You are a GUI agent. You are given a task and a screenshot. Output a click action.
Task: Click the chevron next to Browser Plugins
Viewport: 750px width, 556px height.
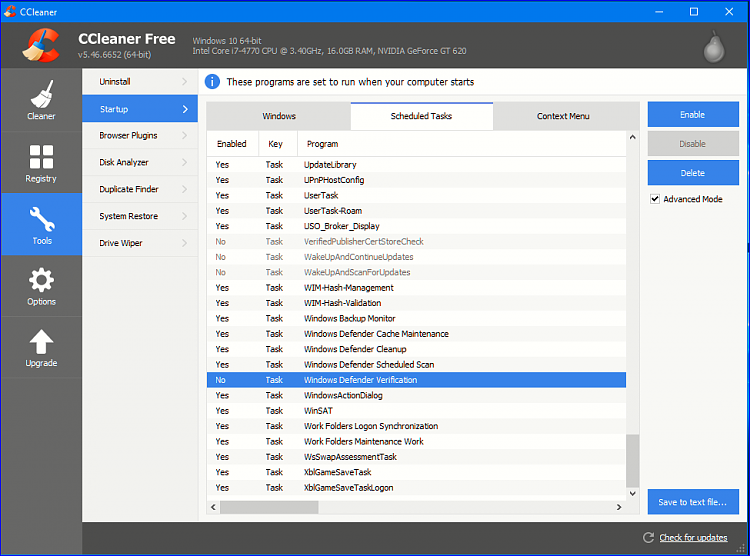tap(185, 135)
